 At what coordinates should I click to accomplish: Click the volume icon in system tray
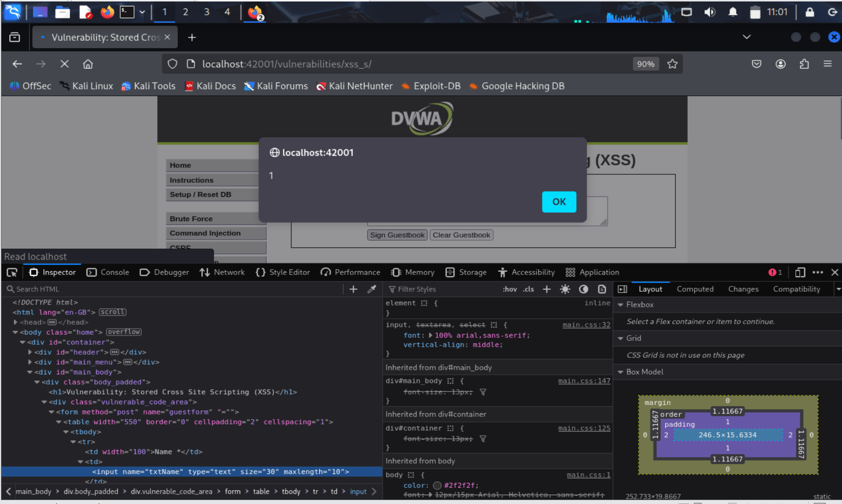click(710, 12)
